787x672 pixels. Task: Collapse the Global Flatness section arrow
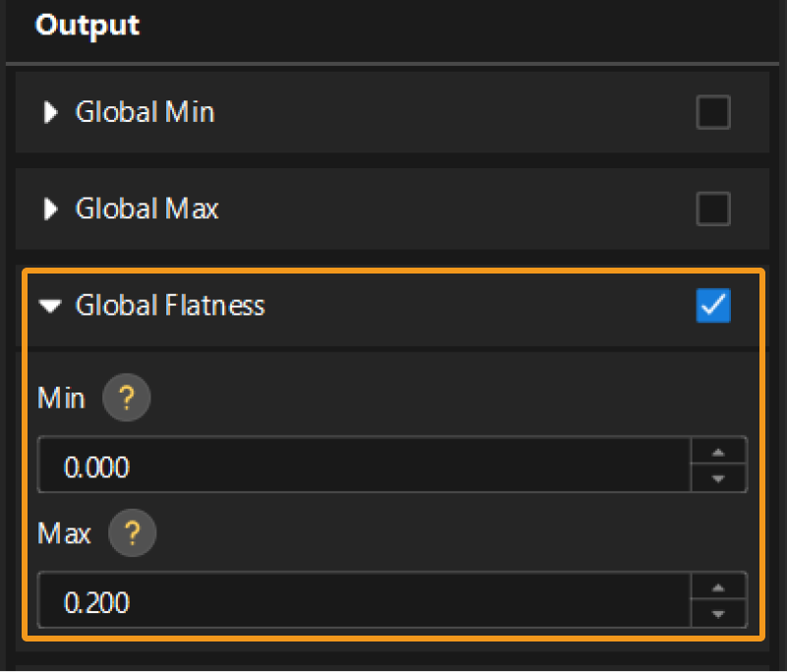pos(50,306)
